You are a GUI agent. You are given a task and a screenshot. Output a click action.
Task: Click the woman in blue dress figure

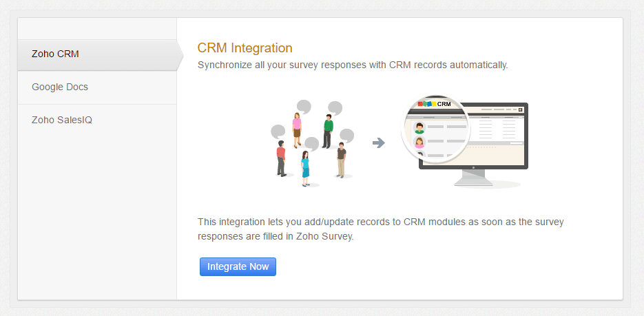(x=305, y=169)
